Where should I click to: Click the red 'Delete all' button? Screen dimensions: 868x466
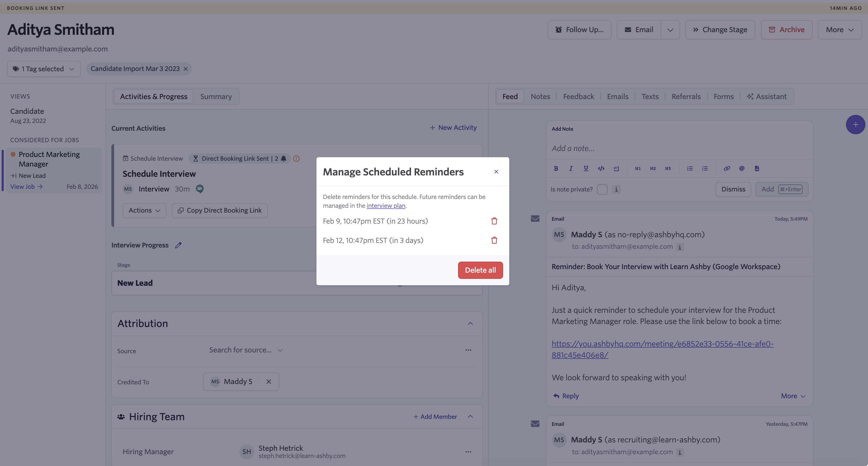tap(480, 270)
